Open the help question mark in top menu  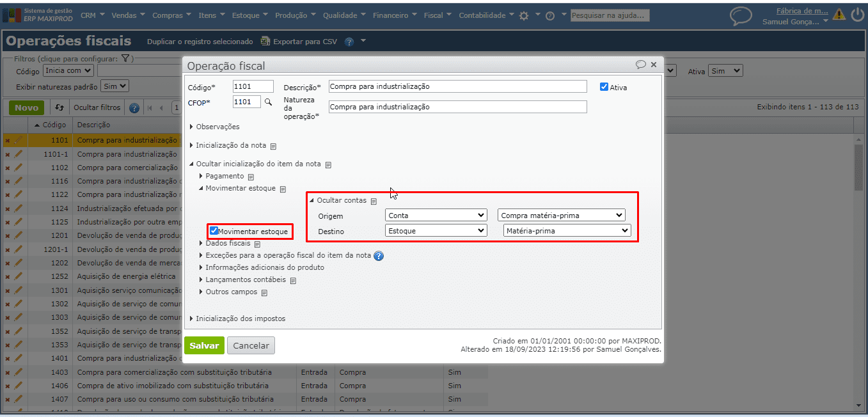click(x=550, y=16)
